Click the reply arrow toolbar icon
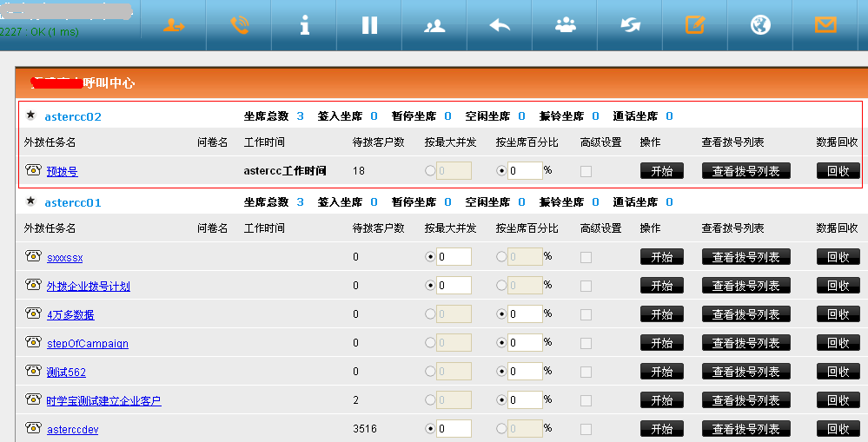This screenshot has width=868, height=442. click(500, 25)
